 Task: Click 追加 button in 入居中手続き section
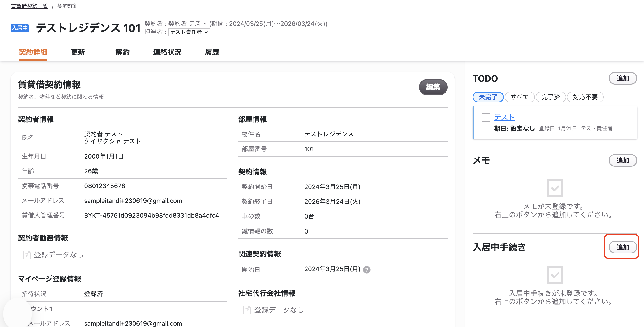(623, 247)
